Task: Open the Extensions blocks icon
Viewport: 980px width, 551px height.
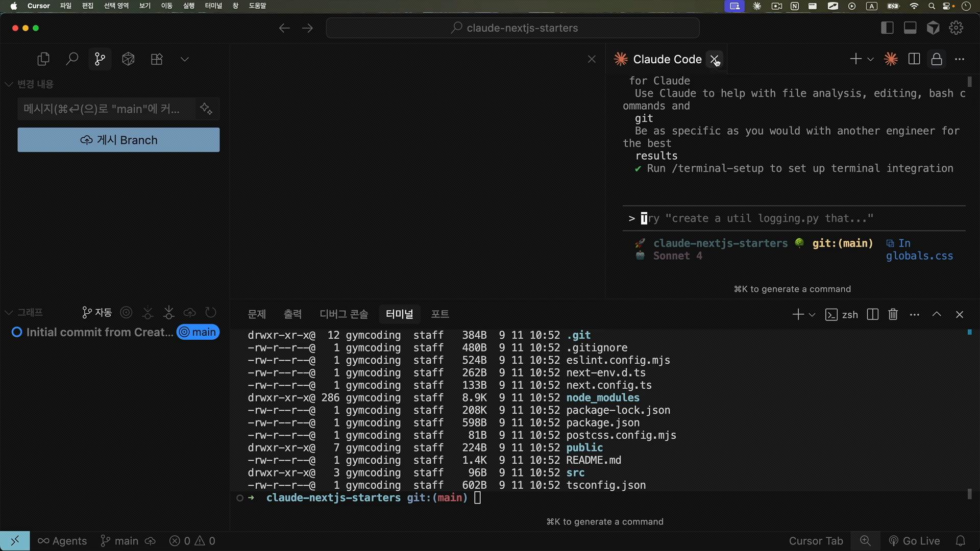Action: point(157,59)
